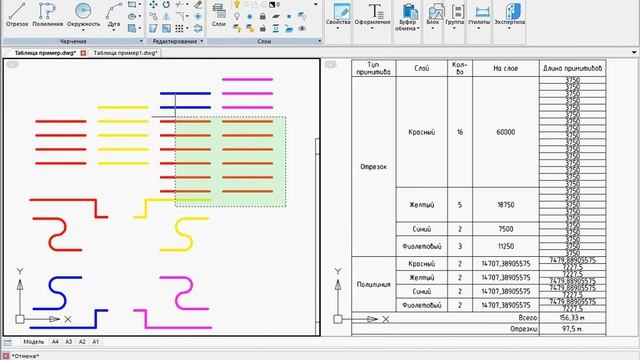Toggle right viewport control button
640x360 pixels.
[x=331, y=64]
